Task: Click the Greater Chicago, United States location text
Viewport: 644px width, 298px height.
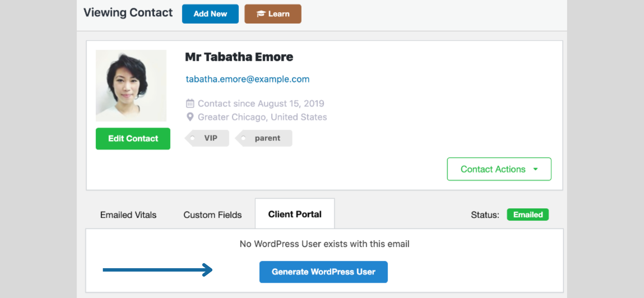Action: pos(262,117)
